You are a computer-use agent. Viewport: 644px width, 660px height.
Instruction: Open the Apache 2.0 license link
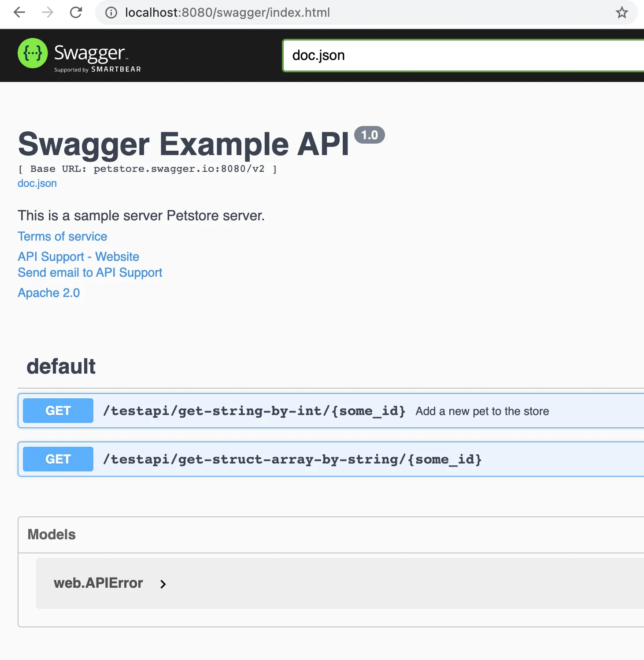(49, 293)
